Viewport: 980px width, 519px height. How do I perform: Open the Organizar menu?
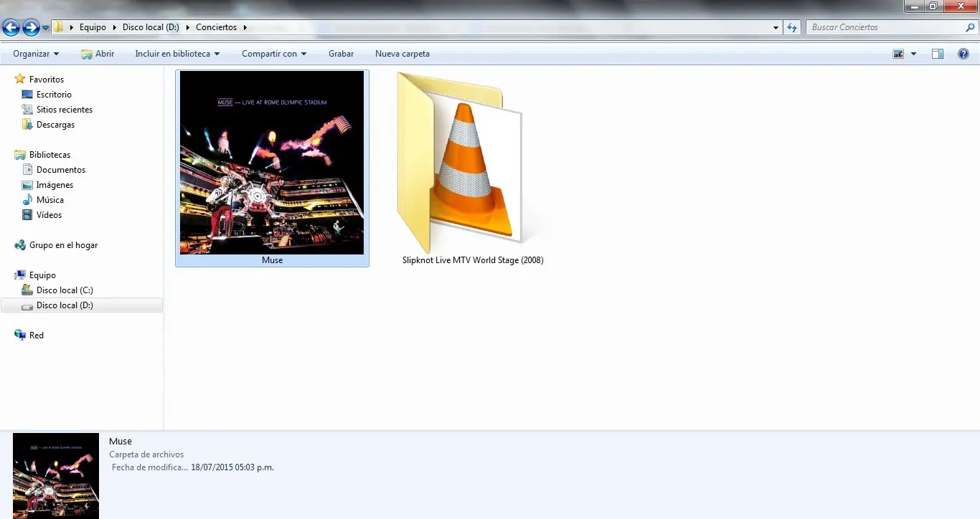tap(36, 54)
